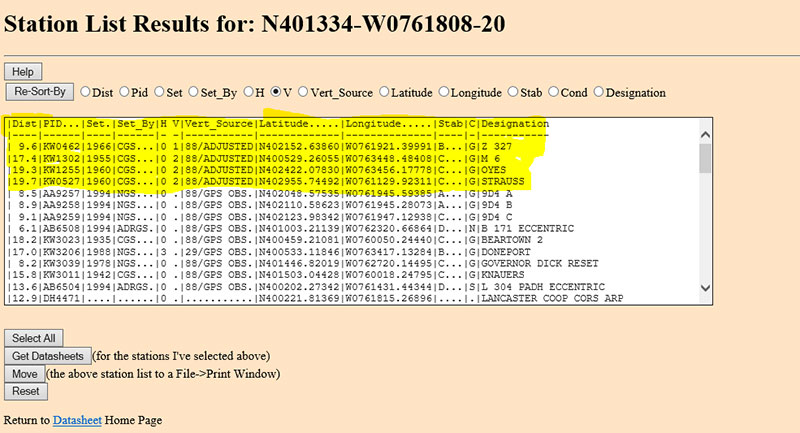Select the Dist sort radio button
This screenshot has height=433, width=800.
tap(86, 92)
